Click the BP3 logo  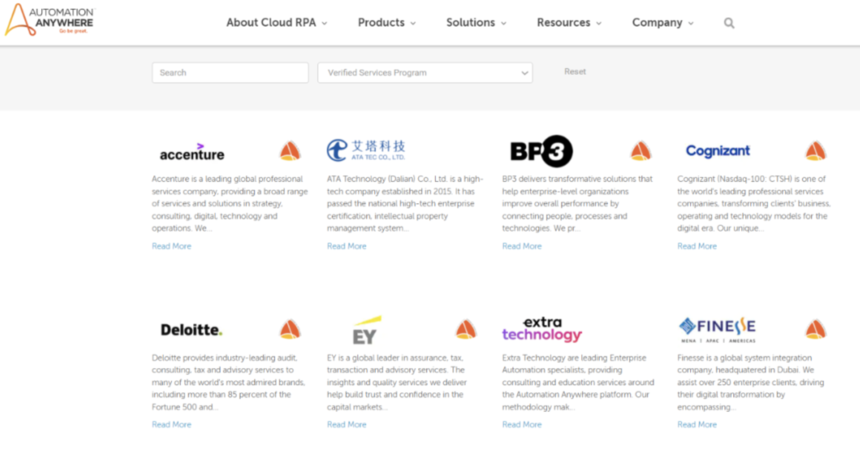point(541,151)
